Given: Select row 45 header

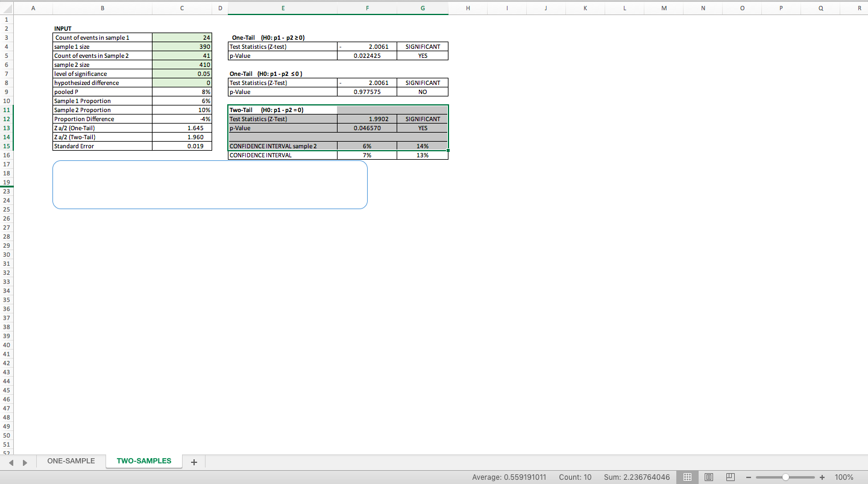Looking at the screenshot, I should (7, 390).
